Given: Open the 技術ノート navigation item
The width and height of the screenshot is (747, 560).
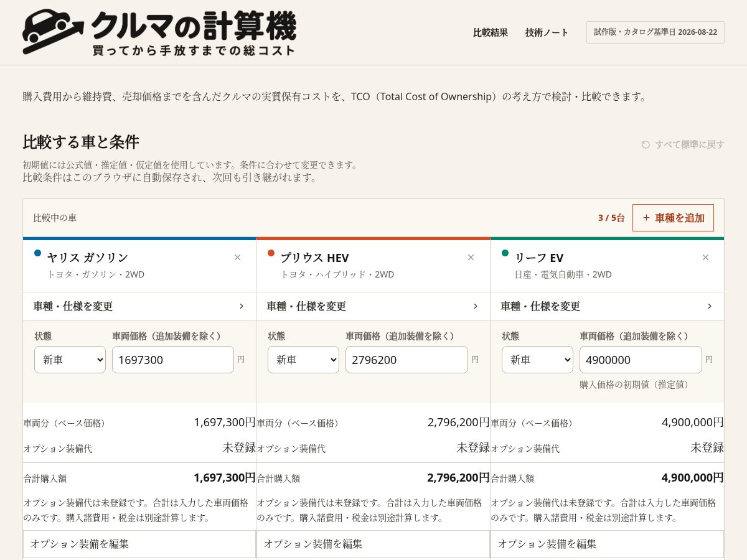Looking at the screenshot, I should tap(547, 32).
